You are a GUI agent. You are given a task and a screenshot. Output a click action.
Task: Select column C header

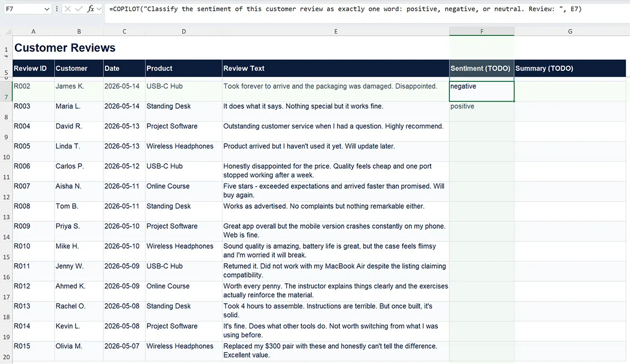[x=124, y=31]
